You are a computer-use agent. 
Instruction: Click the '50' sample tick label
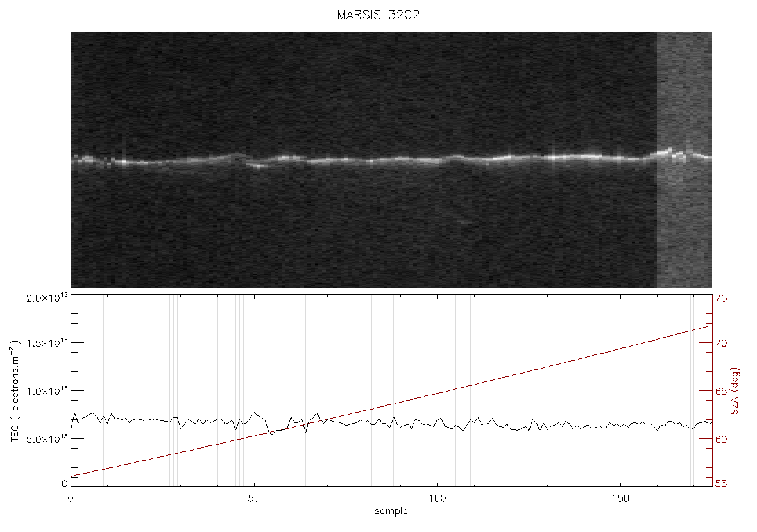(253, 499)
